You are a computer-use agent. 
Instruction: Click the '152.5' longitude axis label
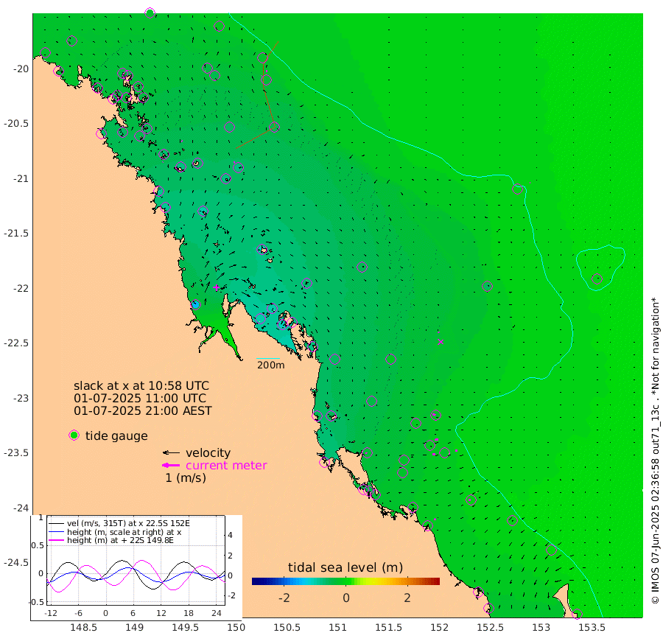490,627
